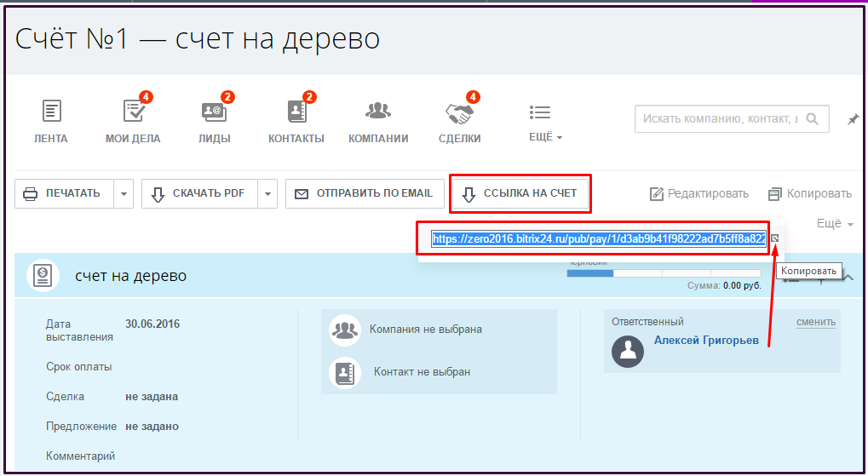Open Контакты address book icon

pos(297,111)
